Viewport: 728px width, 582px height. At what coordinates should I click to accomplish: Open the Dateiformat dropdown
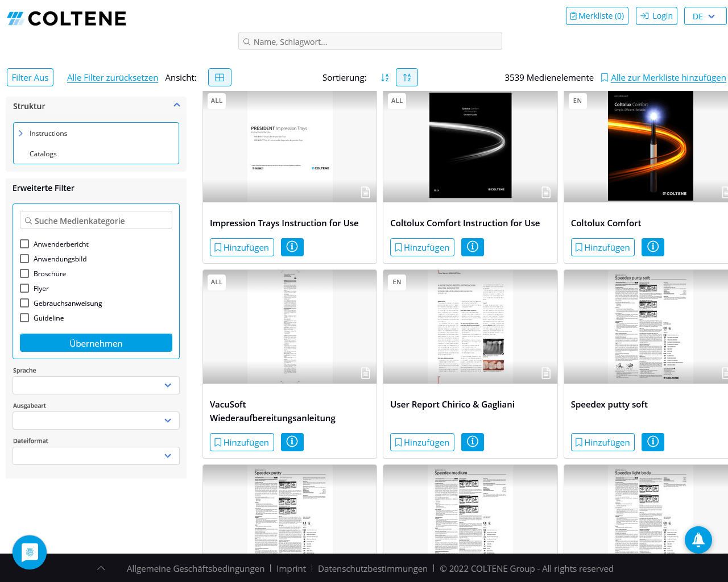tap(96, 456)
